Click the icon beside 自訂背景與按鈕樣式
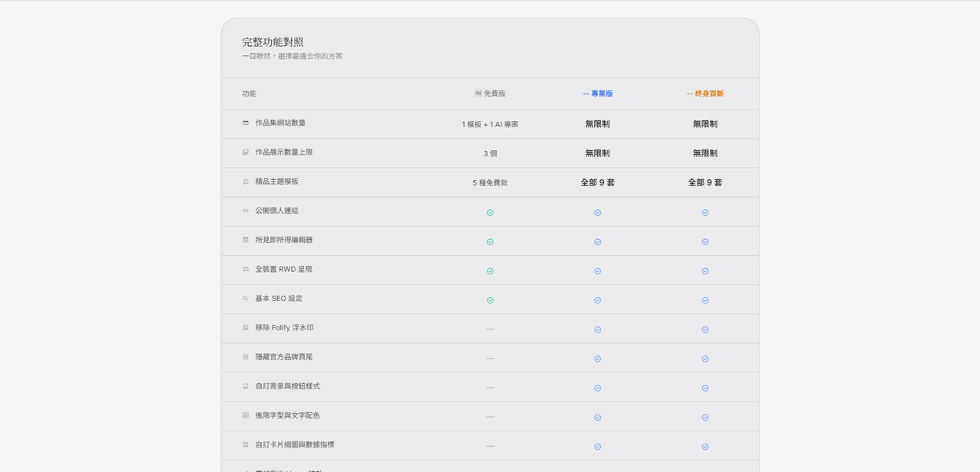This screenshot has width=980, height=472. (246, 386)
